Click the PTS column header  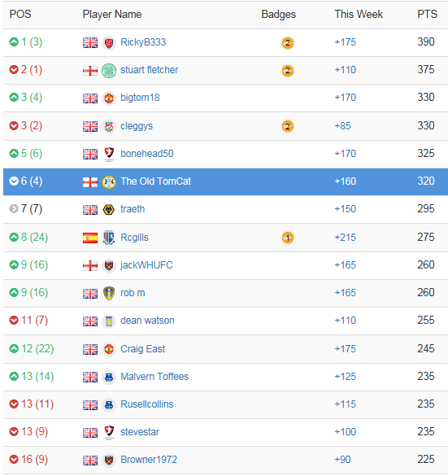[x=427, y=14]
